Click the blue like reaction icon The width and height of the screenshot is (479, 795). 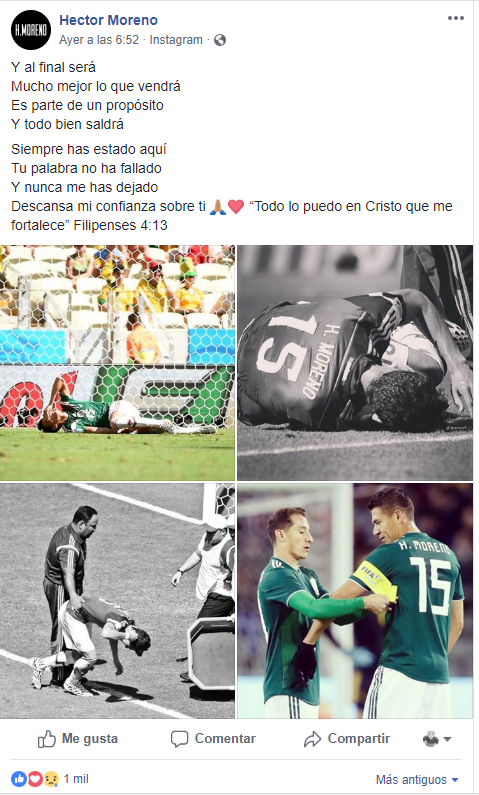19,779
